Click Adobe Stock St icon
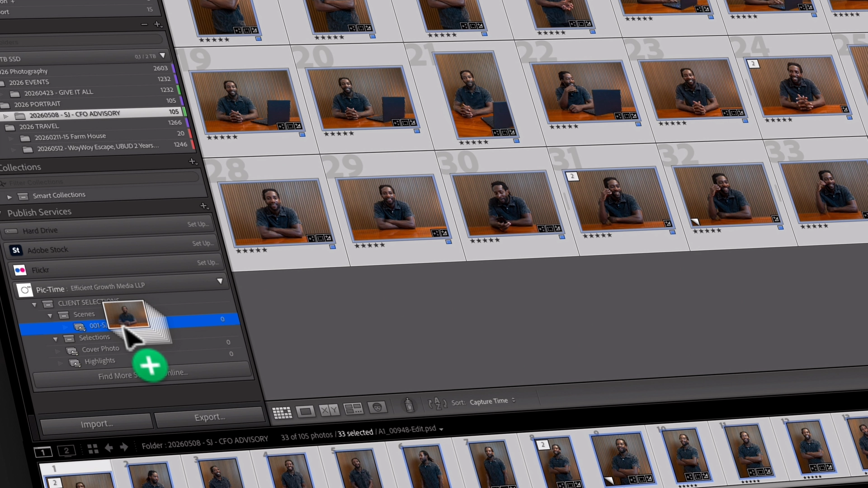 point(16,250)
